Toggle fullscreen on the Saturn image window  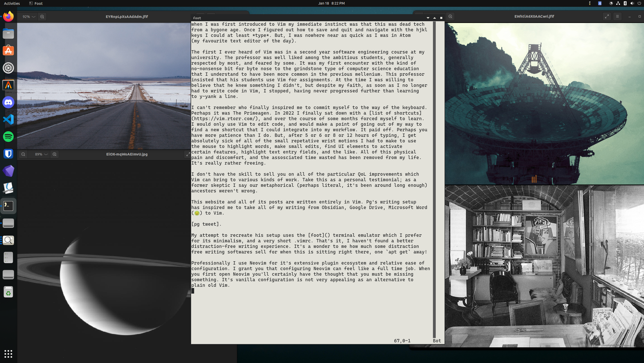[x=188, y=154]
